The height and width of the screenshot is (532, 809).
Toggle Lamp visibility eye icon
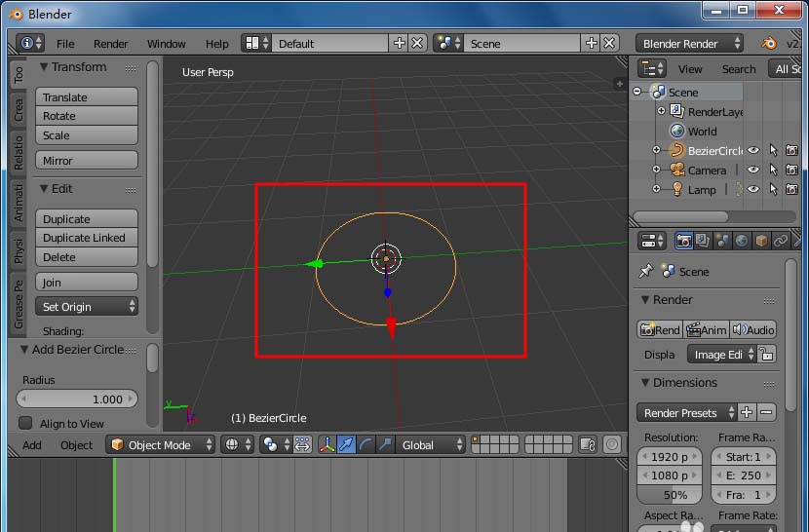click(x=753, y=189)
